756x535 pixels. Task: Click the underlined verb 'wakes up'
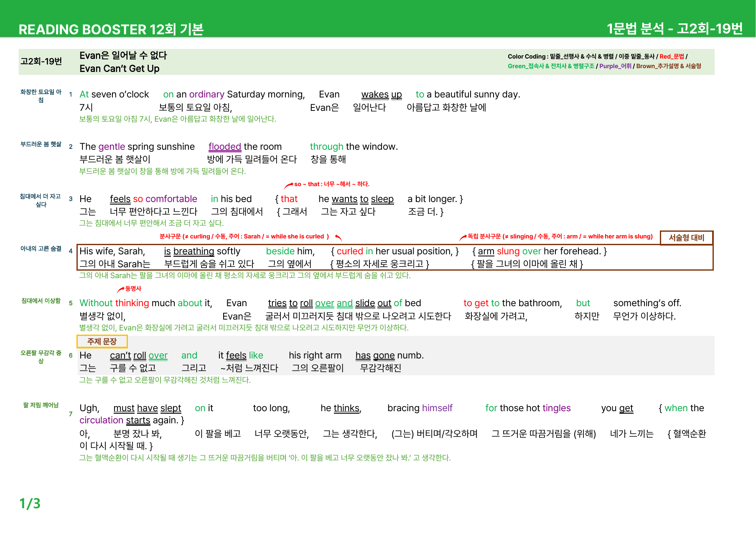tap(382, 95)
